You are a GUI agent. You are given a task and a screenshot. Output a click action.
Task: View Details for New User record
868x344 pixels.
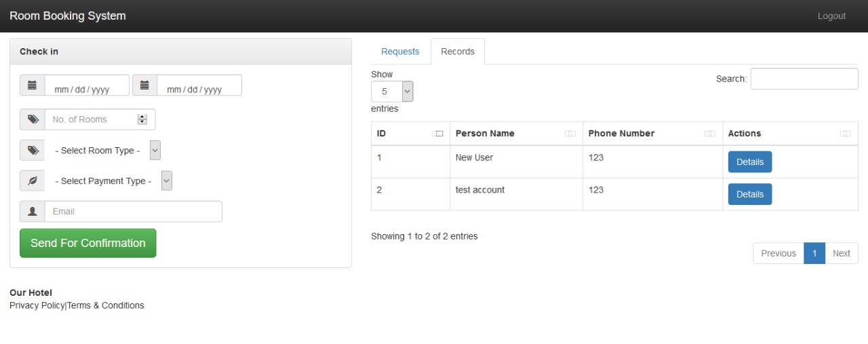click(x=749, y=162)
